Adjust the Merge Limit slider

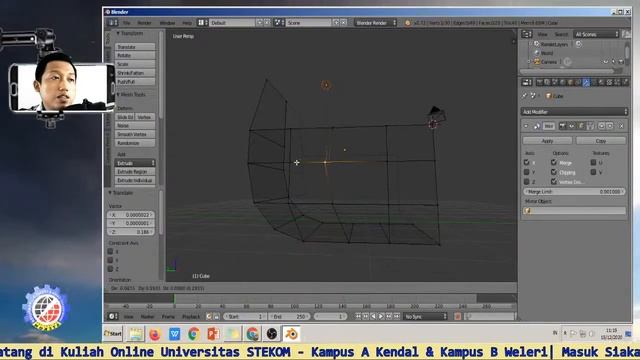point(574,191)
